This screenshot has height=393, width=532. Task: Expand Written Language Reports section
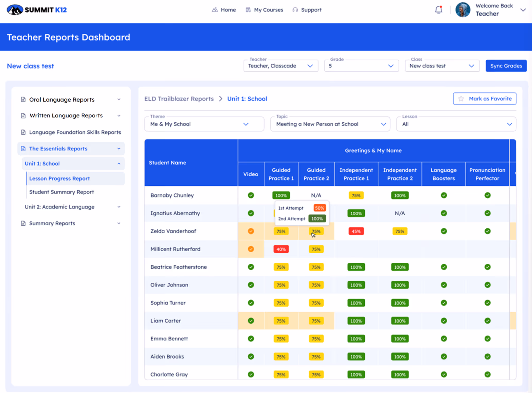[71, 116]
